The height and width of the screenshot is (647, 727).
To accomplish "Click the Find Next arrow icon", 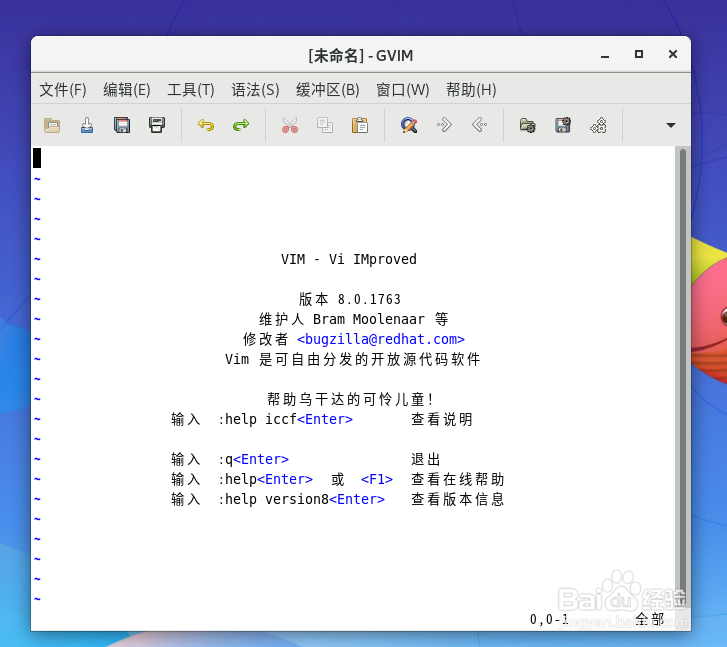I will pyautogui.click(x=444, y=125).
